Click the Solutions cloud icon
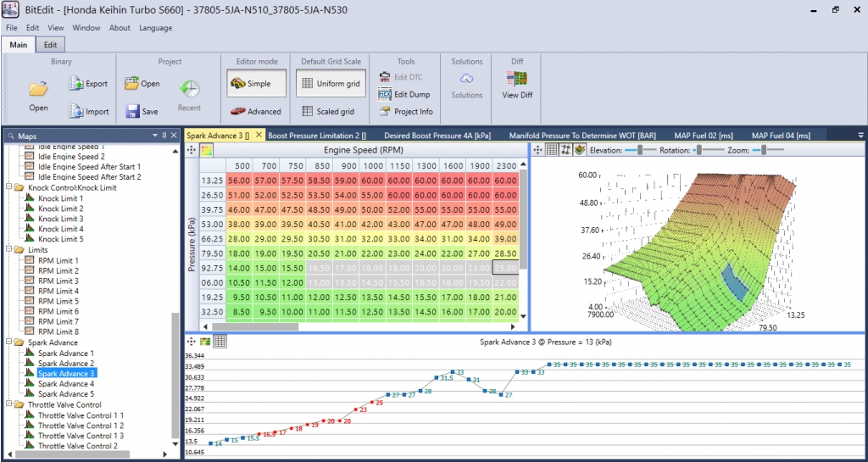 pyautogui.click(x=467, y=79)
